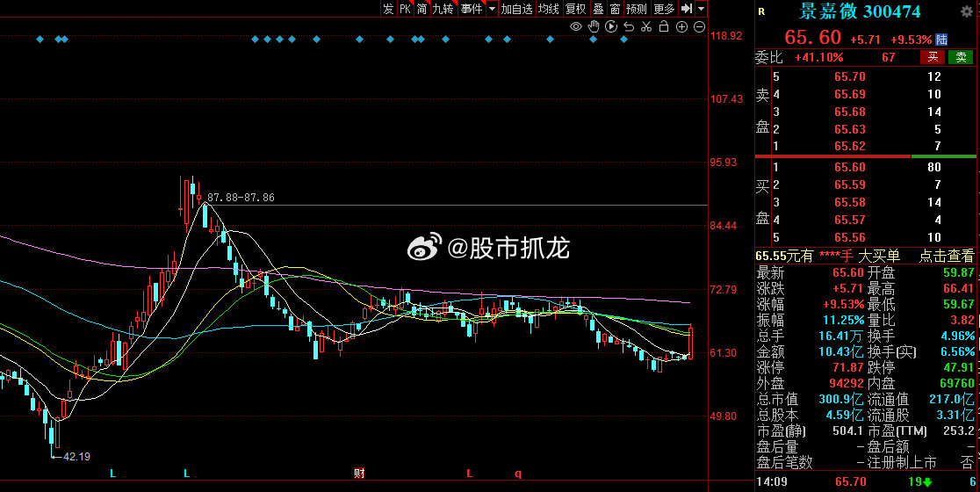980x492 pixels.
Task: Click sell level 3 price 65.68
Action: click(850, 112)
